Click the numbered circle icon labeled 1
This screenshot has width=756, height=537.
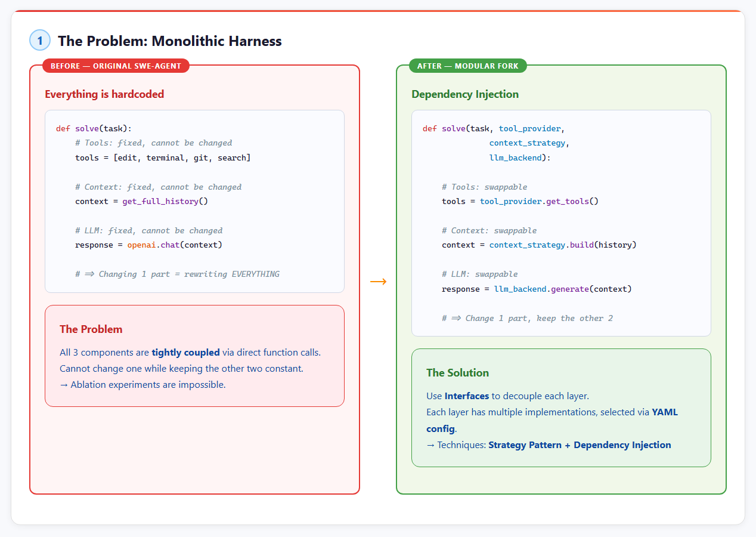[x=39, y=40]
